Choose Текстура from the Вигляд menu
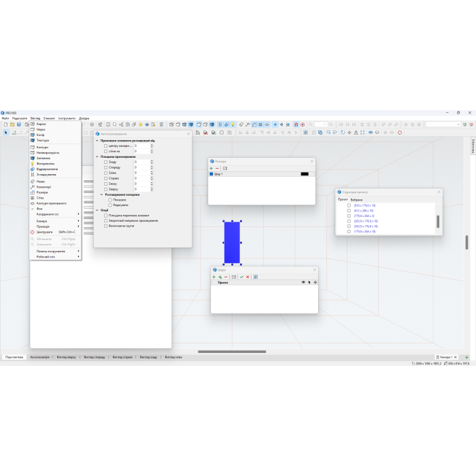Viewport: 476px width, 476px height. [42, 140]
